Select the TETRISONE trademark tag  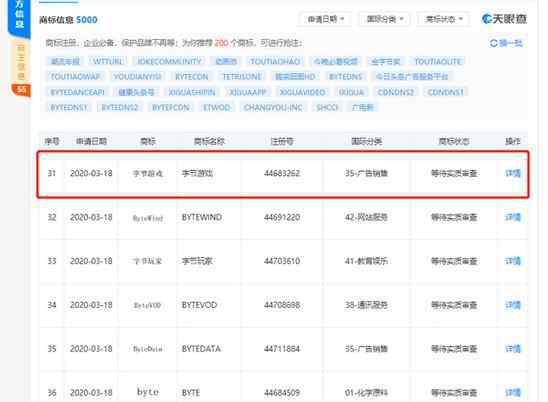tap(242, 77)
